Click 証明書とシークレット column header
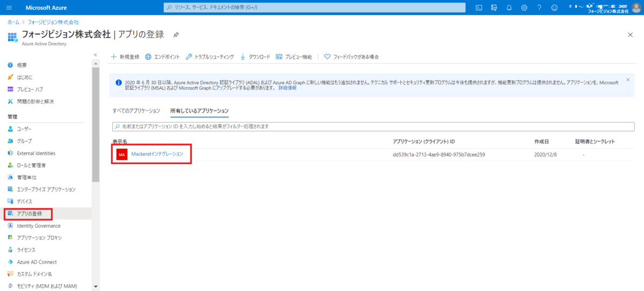Viewport: 644px width, 291px height. pyautogui.click(x=595, y=141)
